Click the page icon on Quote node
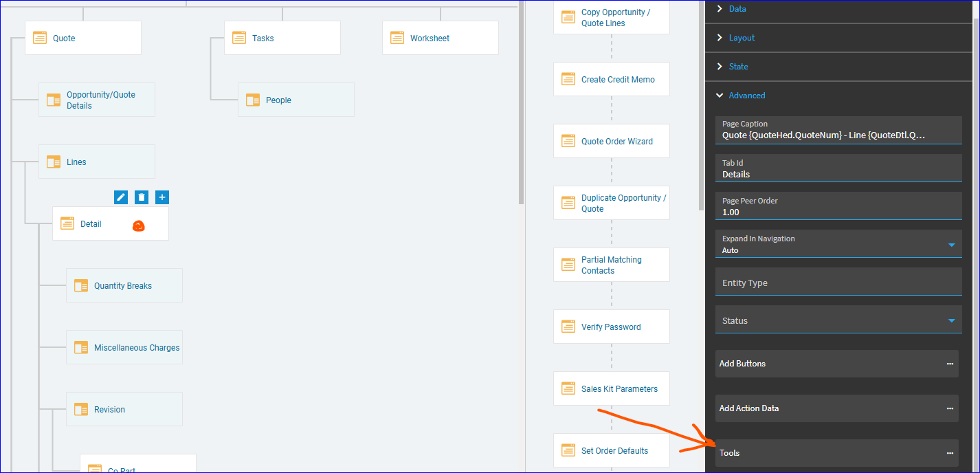The width and height of the screenshot is (980, 473). (x=40, y=38)
